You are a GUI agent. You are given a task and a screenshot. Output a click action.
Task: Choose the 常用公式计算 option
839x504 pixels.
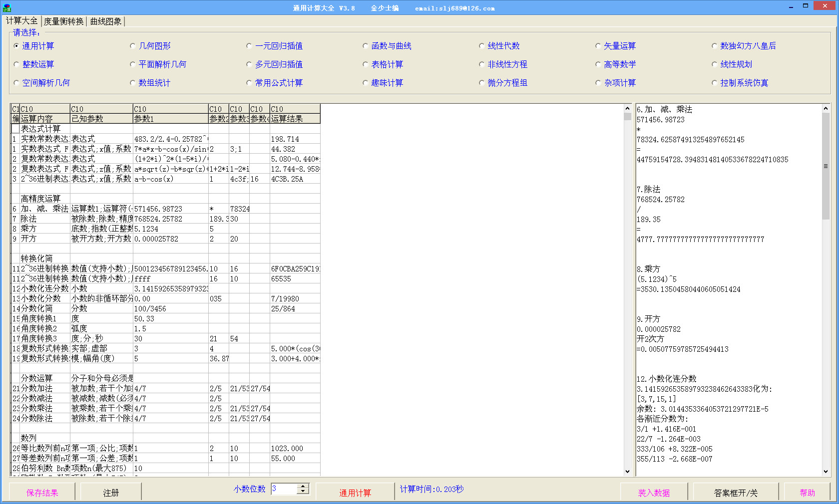click(x=275, y=83)
